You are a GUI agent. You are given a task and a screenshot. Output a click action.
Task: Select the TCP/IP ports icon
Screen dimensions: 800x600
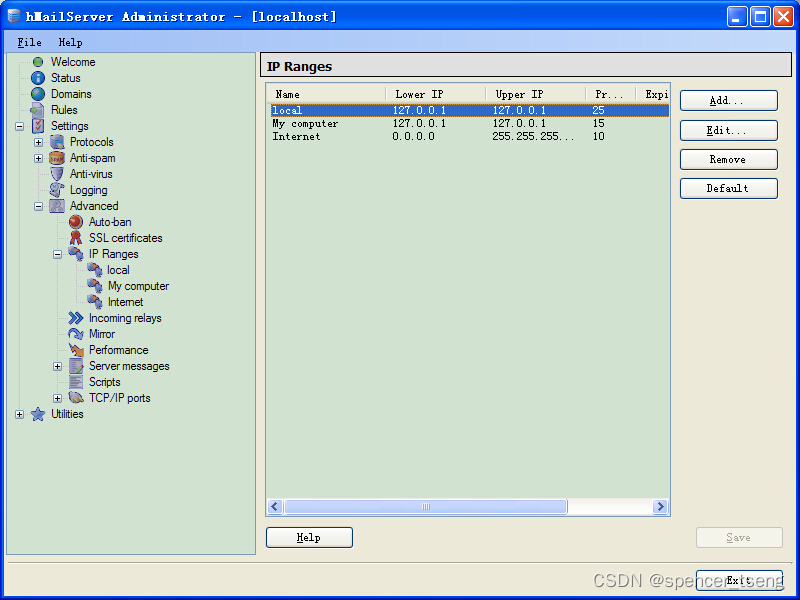pos(78,397)
